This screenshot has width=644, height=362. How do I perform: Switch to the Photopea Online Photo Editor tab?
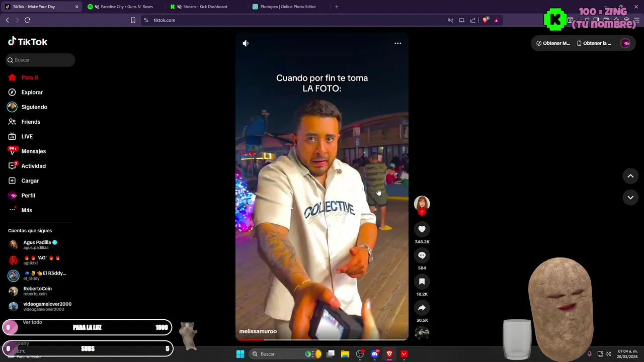[x=288, y=7]
